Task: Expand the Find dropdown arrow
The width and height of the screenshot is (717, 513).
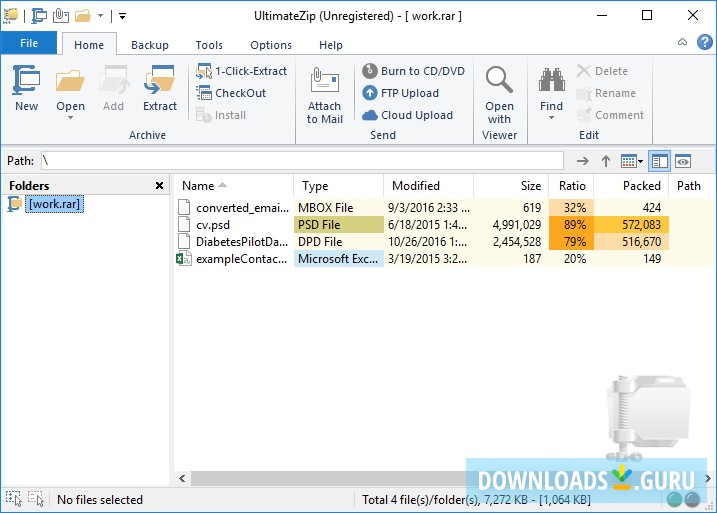Action: click(551, 118)
